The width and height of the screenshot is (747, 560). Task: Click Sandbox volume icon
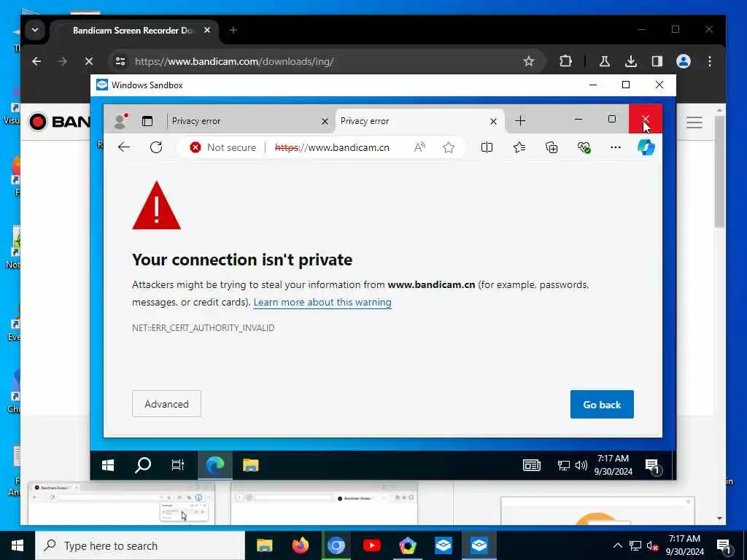pos(581,465)
